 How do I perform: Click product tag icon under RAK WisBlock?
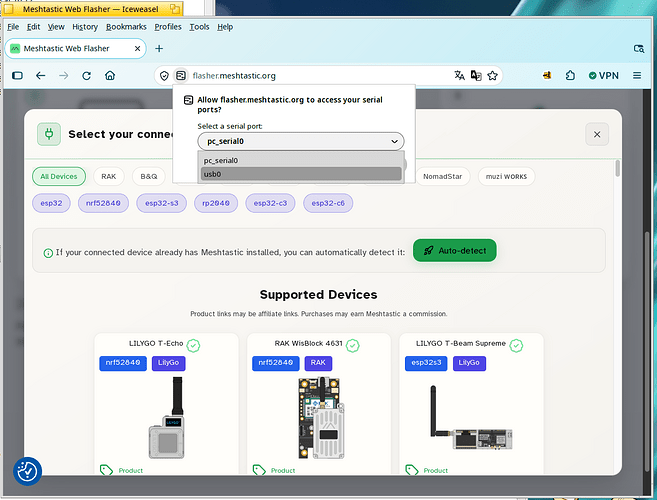[259, 470]
